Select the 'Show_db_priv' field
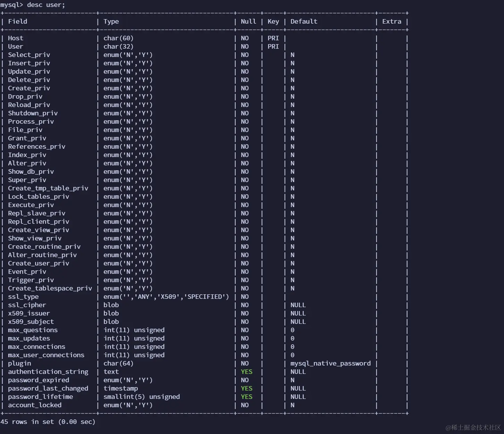The height and width of the screenshot is (434, 504). click(x=31, y=172)
